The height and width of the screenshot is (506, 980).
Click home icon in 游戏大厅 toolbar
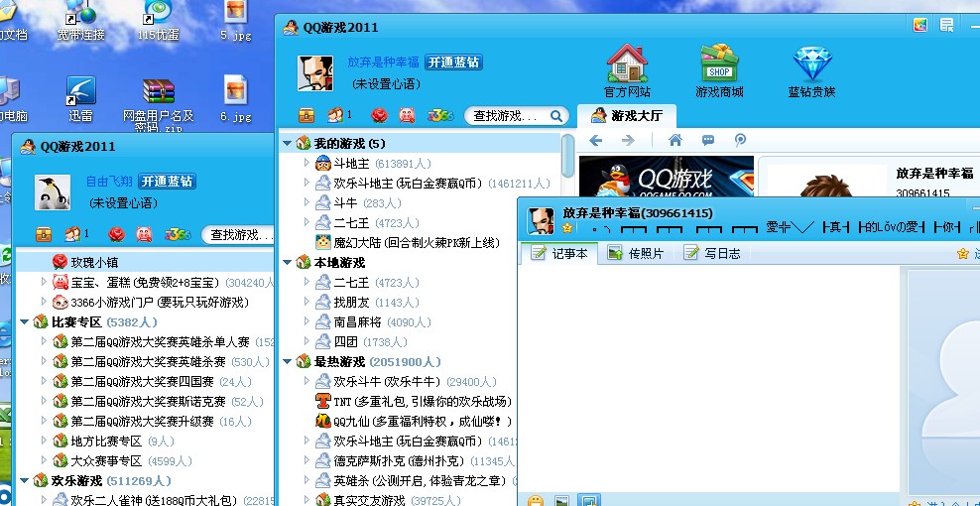click(x=675, y=140)
